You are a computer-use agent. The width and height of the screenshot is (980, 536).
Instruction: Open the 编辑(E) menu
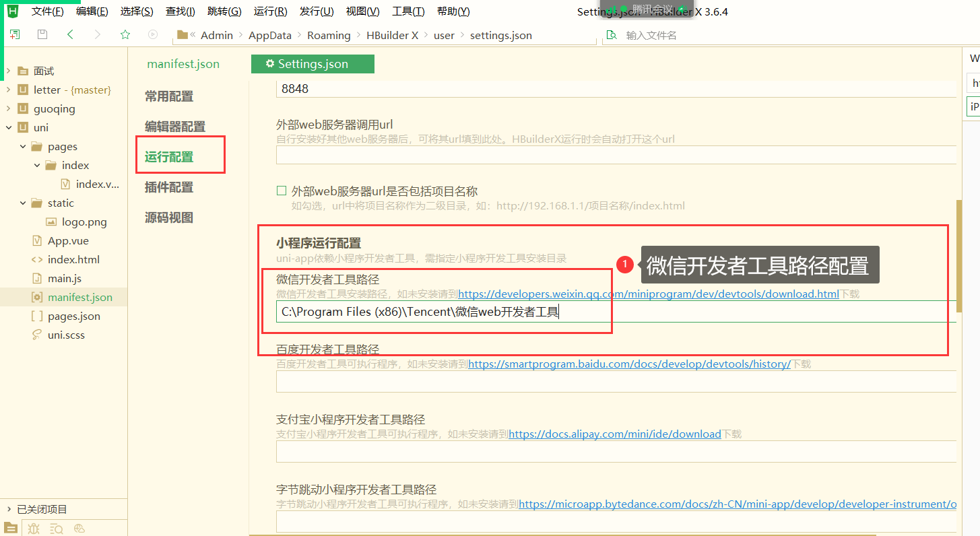tap(92, 11)
